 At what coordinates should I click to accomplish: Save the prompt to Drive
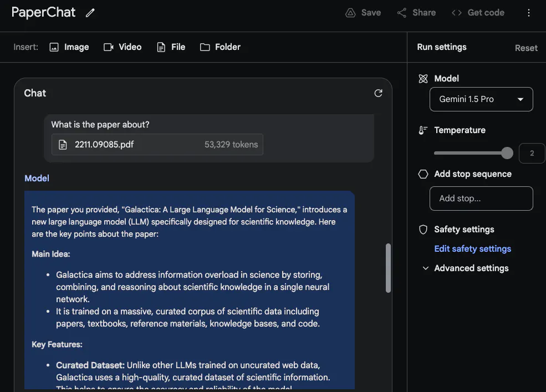click(363, 13)
